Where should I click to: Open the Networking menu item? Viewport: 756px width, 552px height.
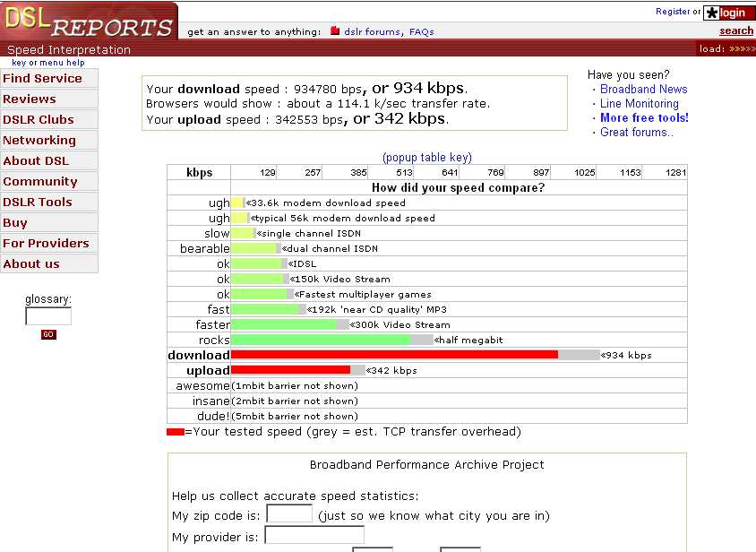49,141
